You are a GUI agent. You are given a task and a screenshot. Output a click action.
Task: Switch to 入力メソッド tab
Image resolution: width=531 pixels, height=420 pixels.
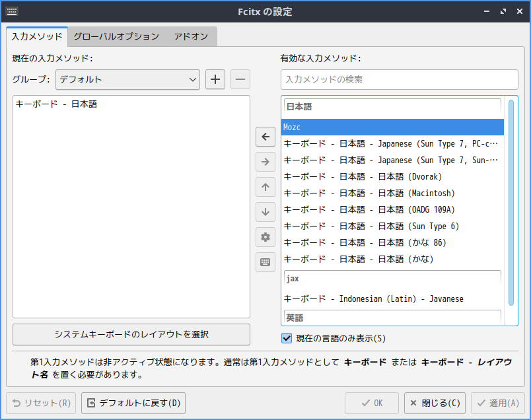coord(37,36)
